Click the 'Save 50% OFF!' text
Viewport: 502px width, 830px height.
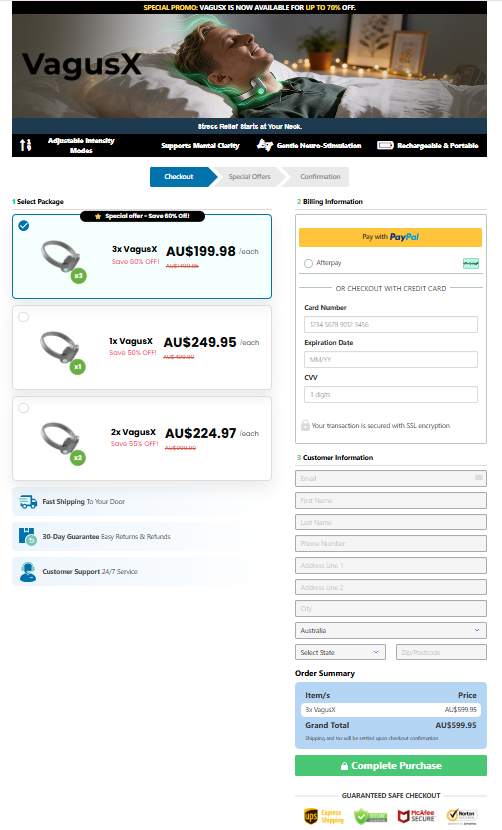click(132, 353)
